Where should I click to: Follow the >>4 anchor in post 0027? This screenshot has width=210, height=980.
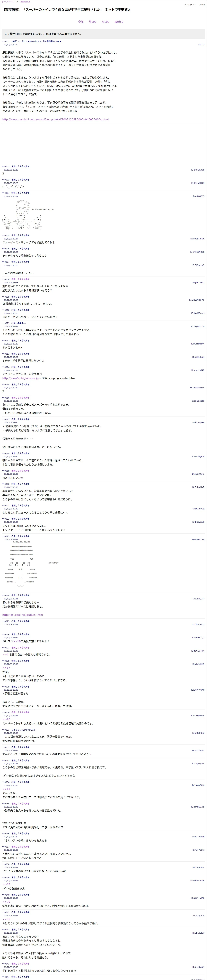[5, 655]
